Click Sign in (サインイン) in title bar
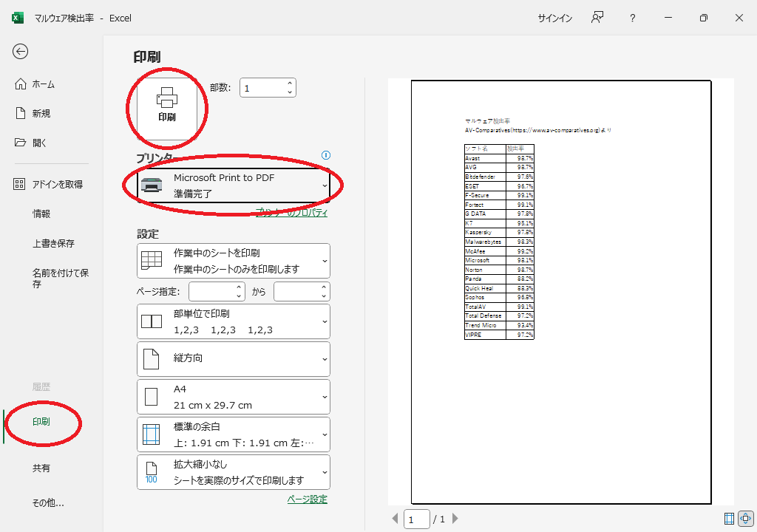757x532 pixels. click(x=554, y=18)
